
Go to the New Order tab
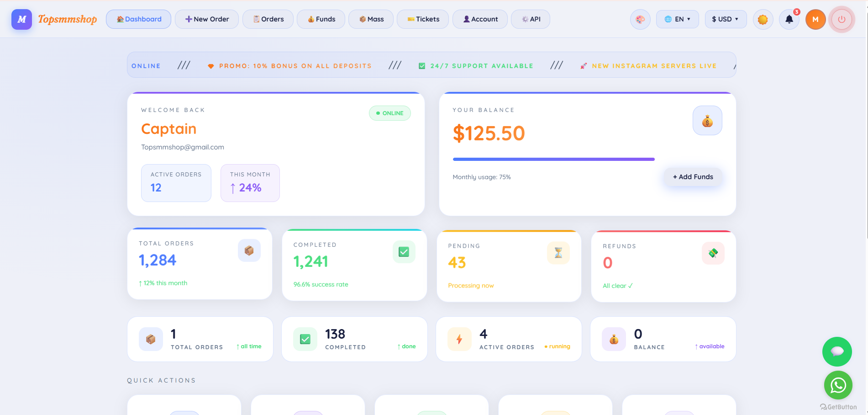click(207, 19)
